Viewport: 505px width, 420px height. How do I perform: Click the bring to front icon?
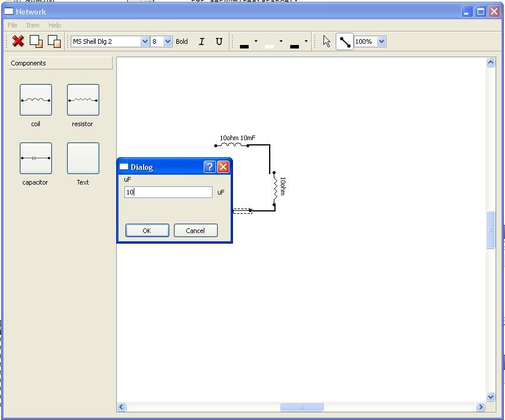coord(36,41)
